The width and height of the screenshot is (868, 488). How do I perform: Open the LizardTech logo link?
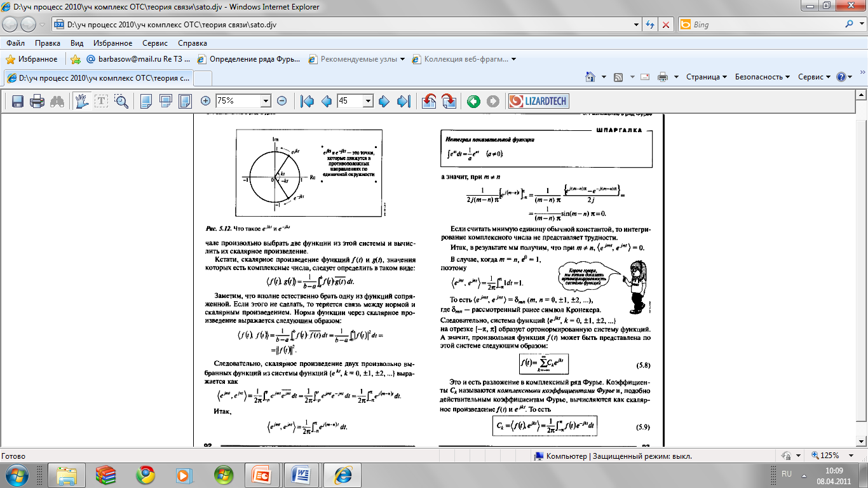(x=538, y=101)
